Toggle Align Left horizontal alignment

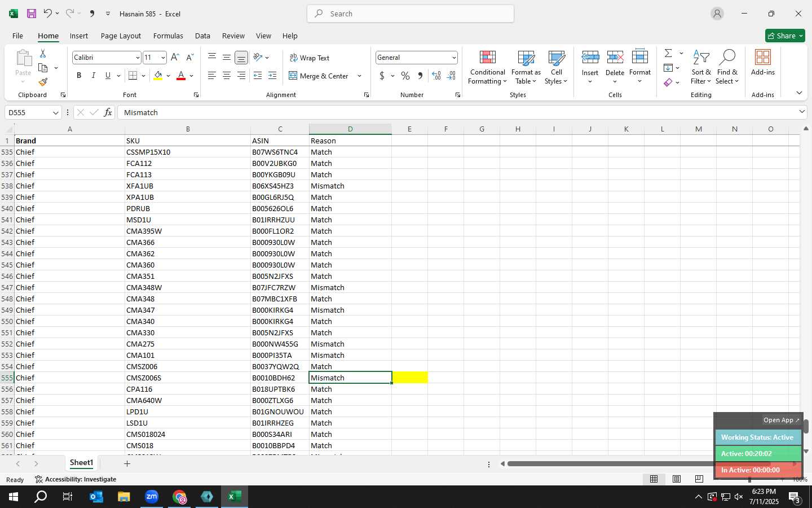212,76
